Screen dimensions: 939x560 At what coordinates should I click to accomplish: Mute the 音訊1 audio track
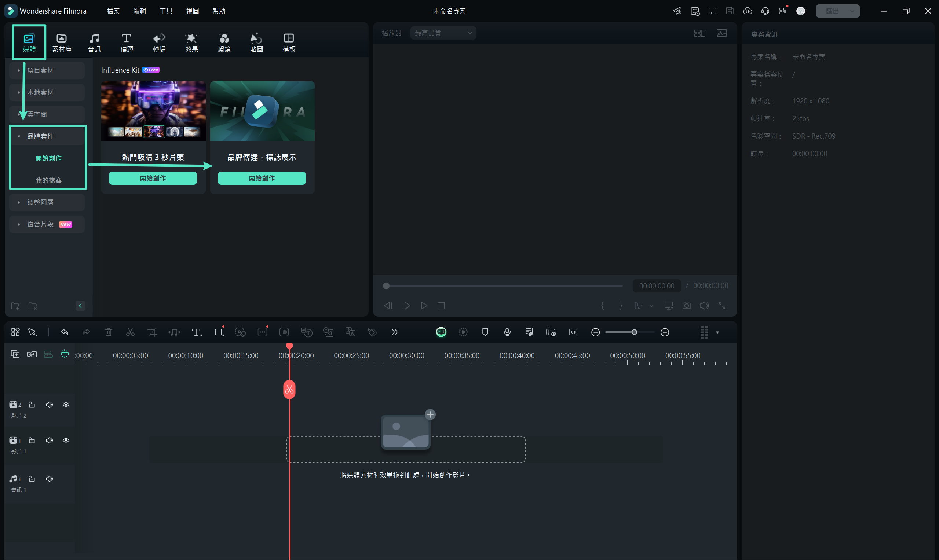click(x=50, y=478)
